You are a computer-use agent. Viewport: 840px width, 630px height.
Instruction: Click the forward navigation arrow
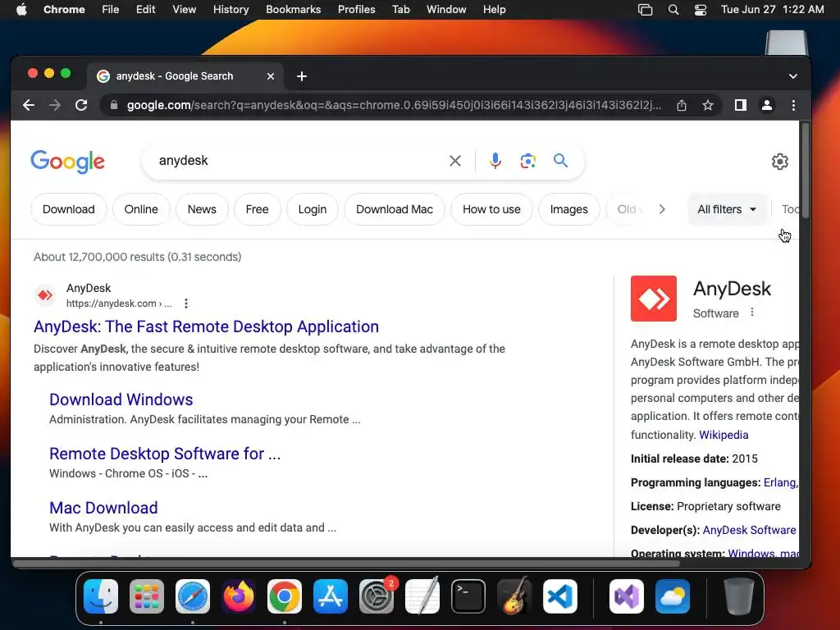(55, 105)
